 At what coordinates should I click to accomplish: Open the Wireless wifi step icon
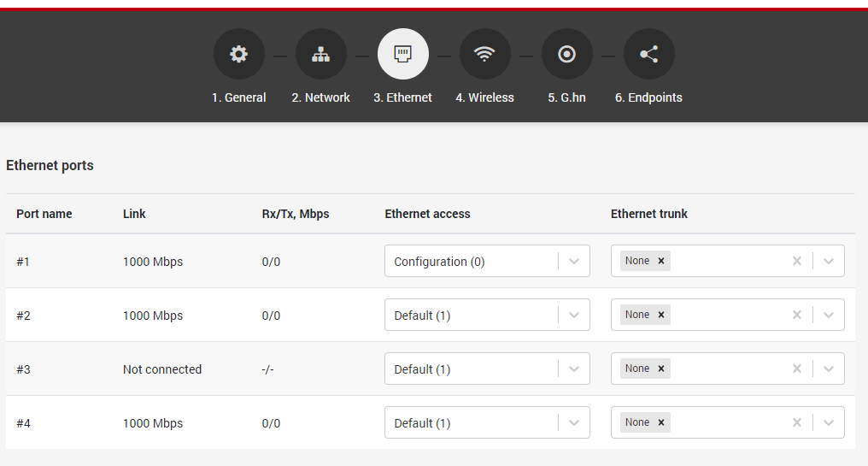485,55
